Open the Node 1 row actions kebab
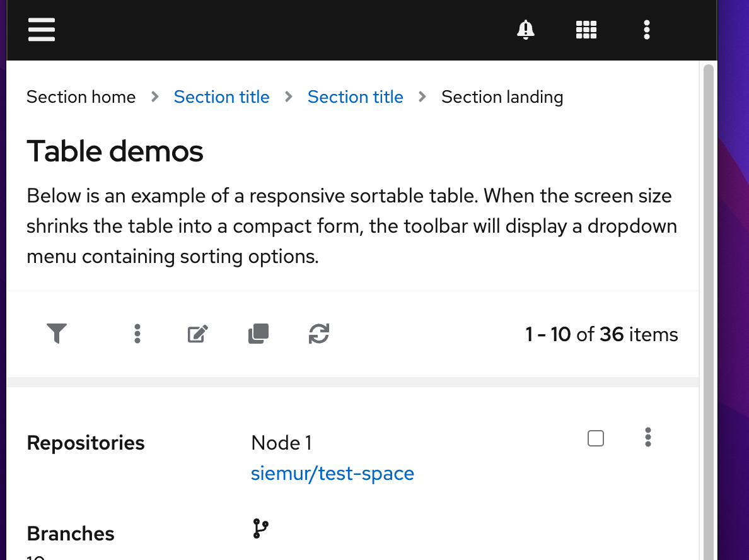Image resolution: width=749 pixels, height=560 pixels. point(648,437)
